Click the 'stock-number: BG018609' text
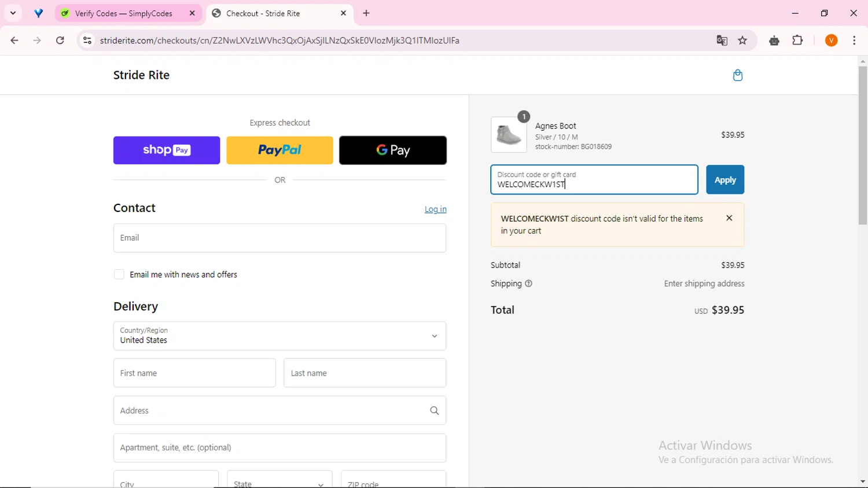The height and width of the screenshot is (488, 868). 573,147
